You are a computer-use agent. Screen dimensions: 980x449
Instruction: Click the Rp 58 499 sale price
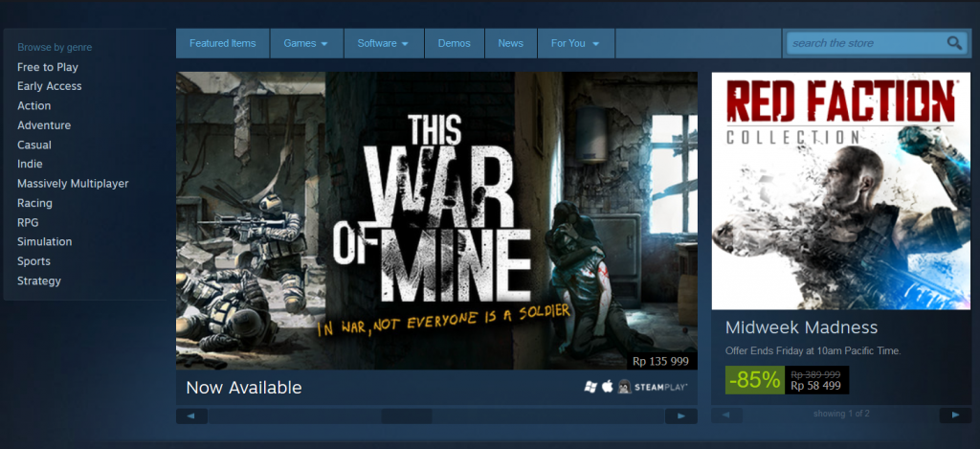[815, 386]
